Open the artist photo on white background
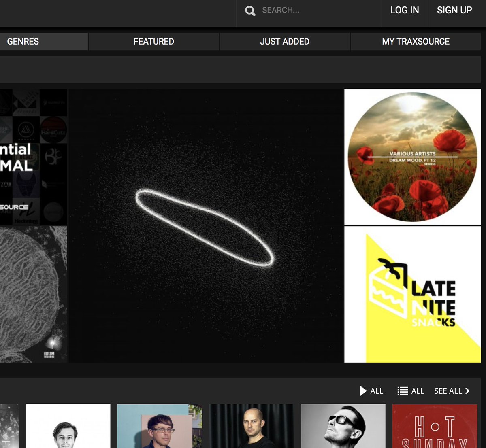486x448 pixels. [68, 426]
